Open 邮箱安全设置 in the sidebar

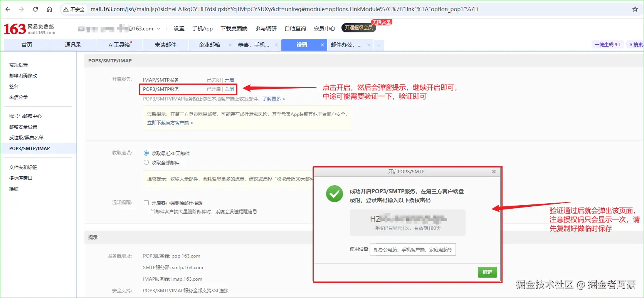pos(23,127)
